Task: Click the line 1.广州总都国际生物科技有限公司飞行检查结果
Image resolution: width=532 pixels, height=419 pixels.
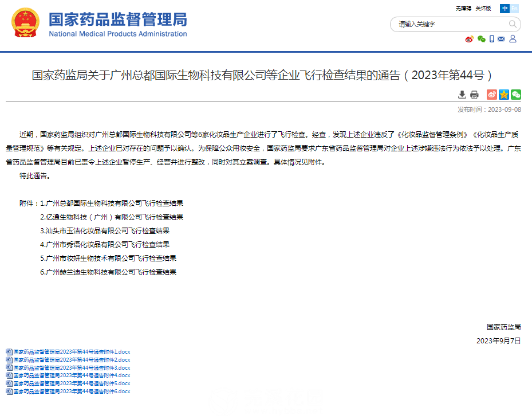Action: [112, 203]
